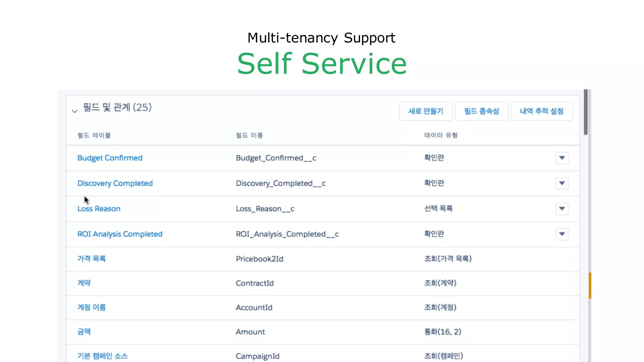Select the Budget_Confirmed__c field name cell
644x362 pixels.
[x=276, y=158]
